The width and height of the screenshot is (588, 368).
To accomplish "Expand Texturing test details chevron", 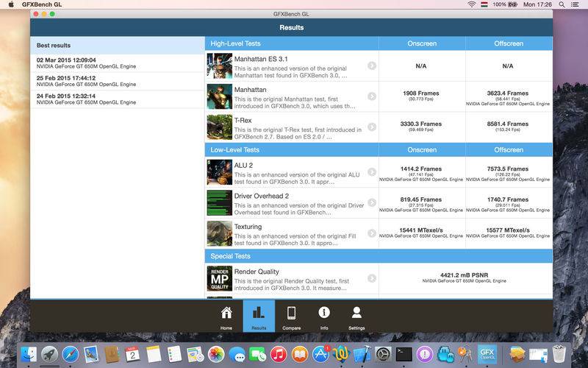I will point(372,233).
